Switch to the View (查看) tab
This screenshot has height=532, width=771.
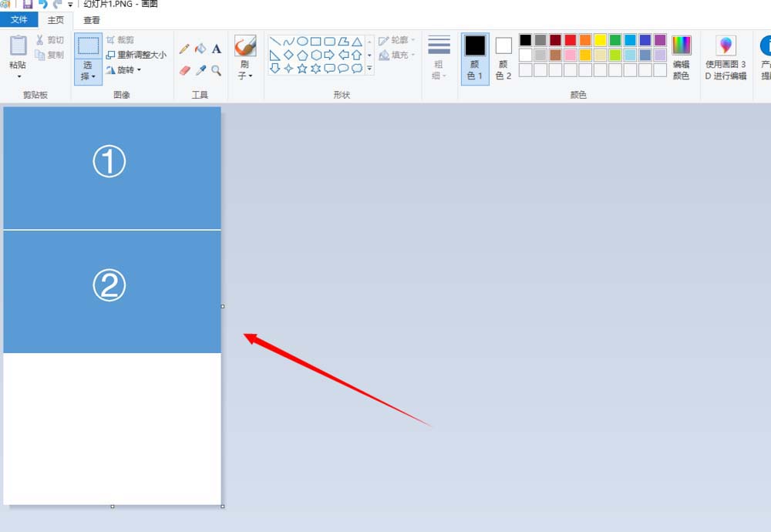tap(92, 20)
